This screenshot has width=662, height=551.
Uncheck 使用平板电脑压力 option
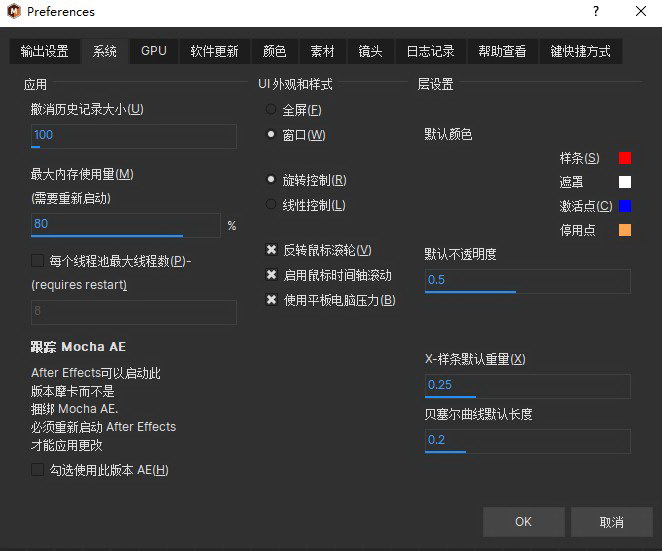[271, 300]
